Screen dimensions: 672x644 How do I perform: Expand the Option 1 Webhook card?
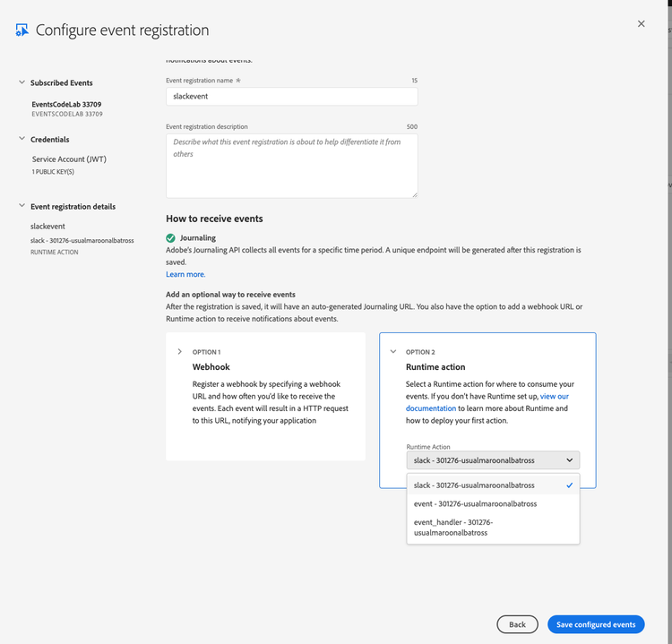click(179, 352)
